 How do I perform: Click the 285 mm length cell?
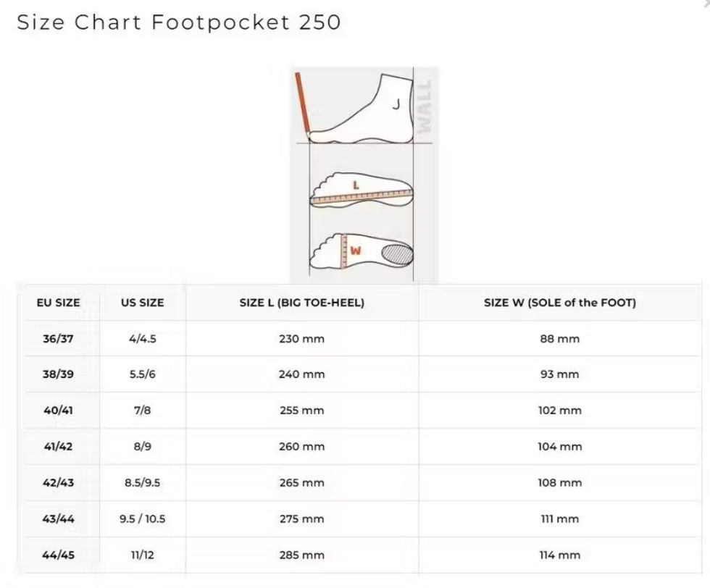point(302,555)
